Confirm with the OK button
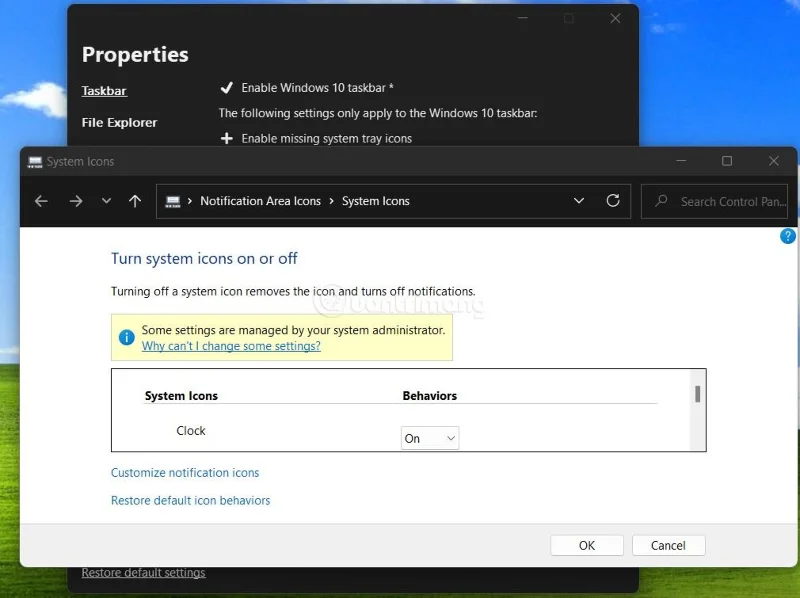800x598 pixels. 587,545
